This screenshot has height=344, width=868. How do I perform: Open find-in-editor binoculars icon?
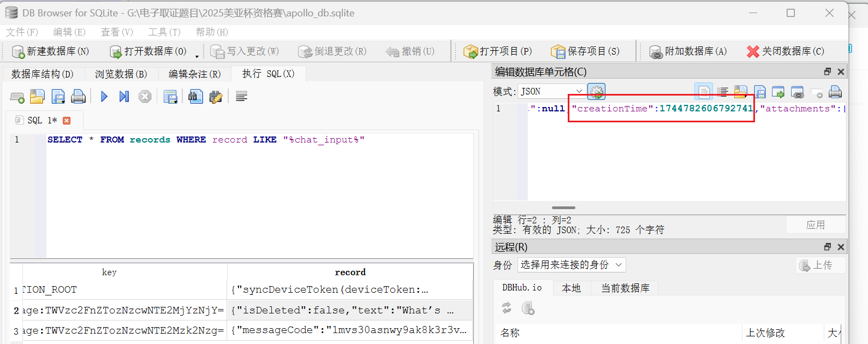[x=195, y=97]
